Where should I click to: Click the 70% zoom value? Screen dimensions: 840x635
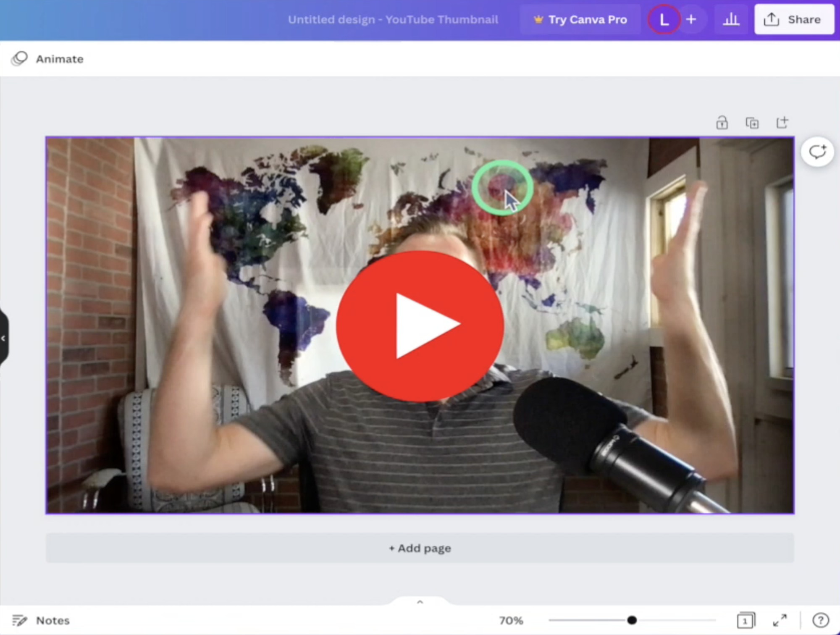511,620
